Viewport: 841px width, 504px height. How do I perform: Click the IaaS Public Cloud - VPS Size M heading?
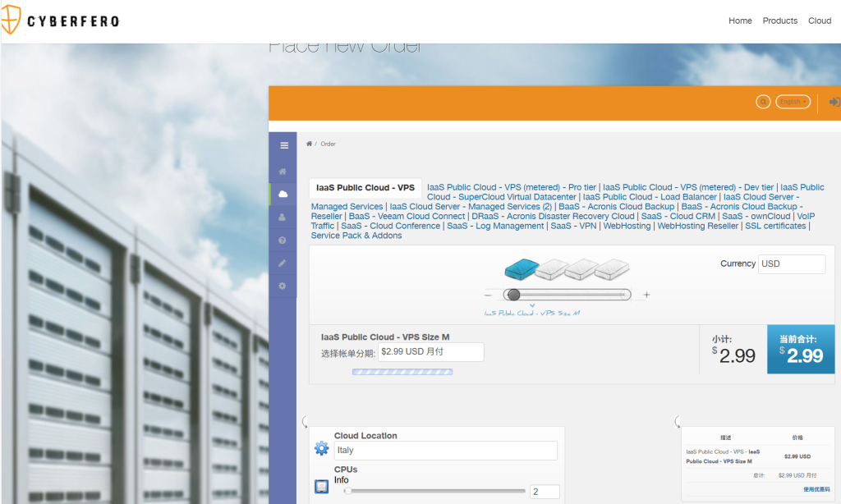point(385,337)
